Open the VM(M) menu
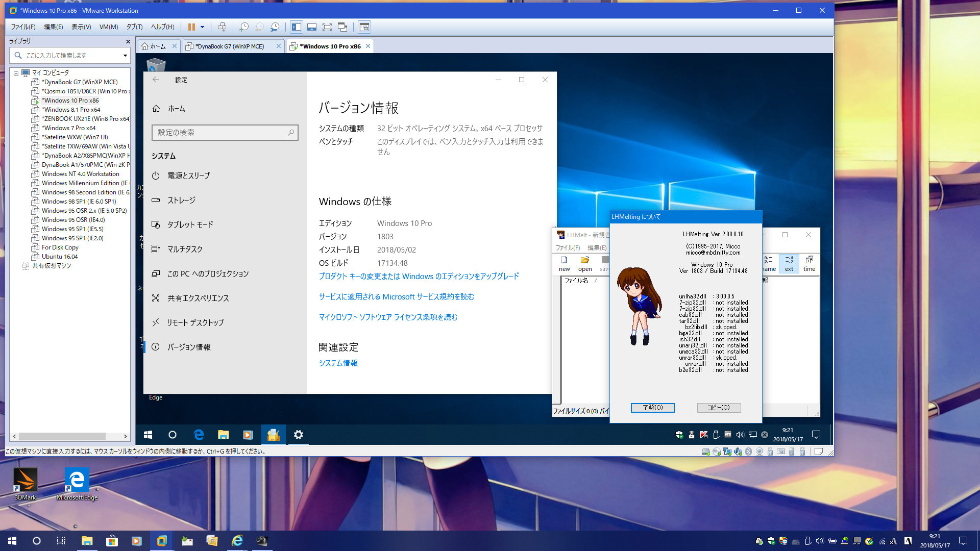 tap(109, 27)
